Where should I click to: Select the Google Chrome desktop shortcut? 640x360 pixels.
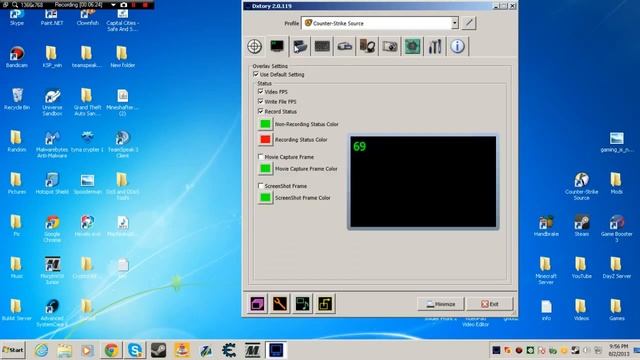coord(52,229)
